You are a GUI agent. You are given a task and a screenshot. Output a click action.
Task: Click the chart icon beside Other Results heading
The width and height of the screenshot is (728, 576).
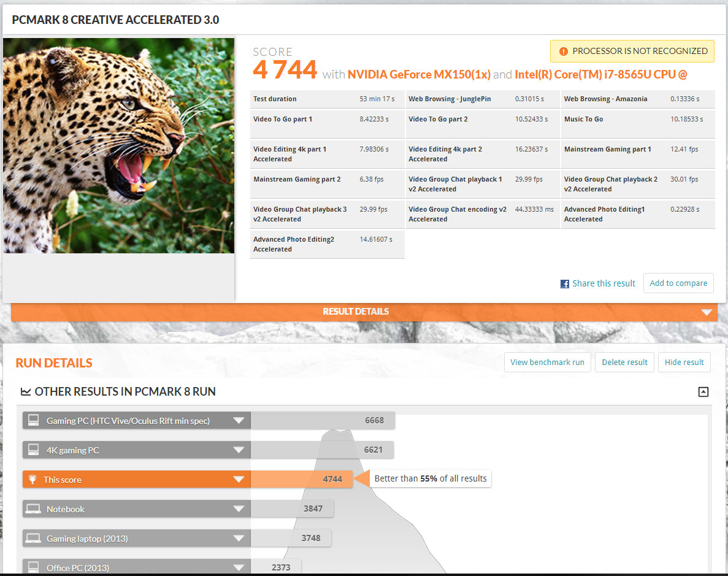coord(26,391)
